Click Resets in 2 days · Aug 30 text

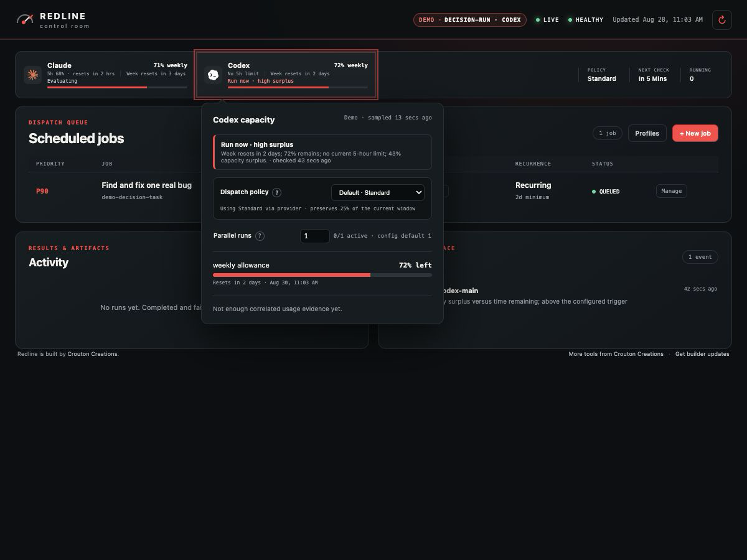(x=265, y=282)
